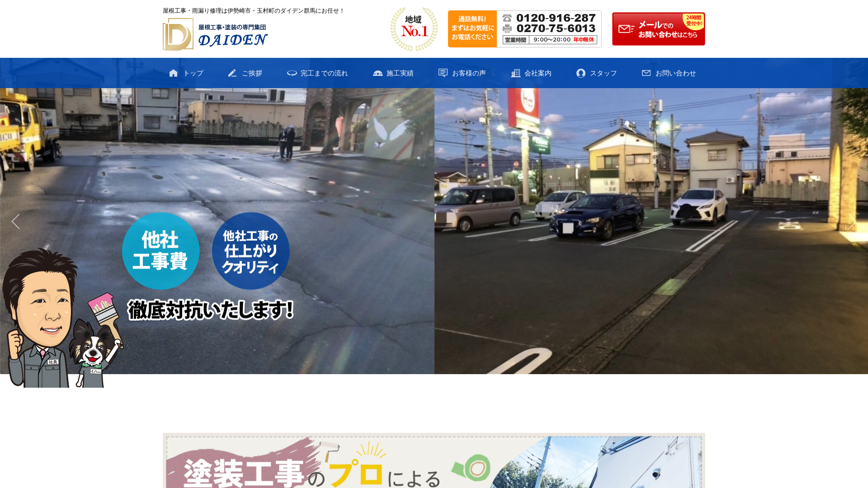This screenshot has height=488, width=868.
Task: Click the person icon beside スタッフ
Action: [581, 73]
